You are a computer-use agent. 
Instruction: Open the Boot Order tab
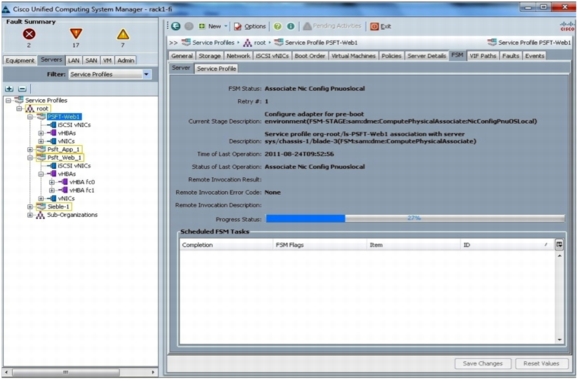click(x=310, y=56)
